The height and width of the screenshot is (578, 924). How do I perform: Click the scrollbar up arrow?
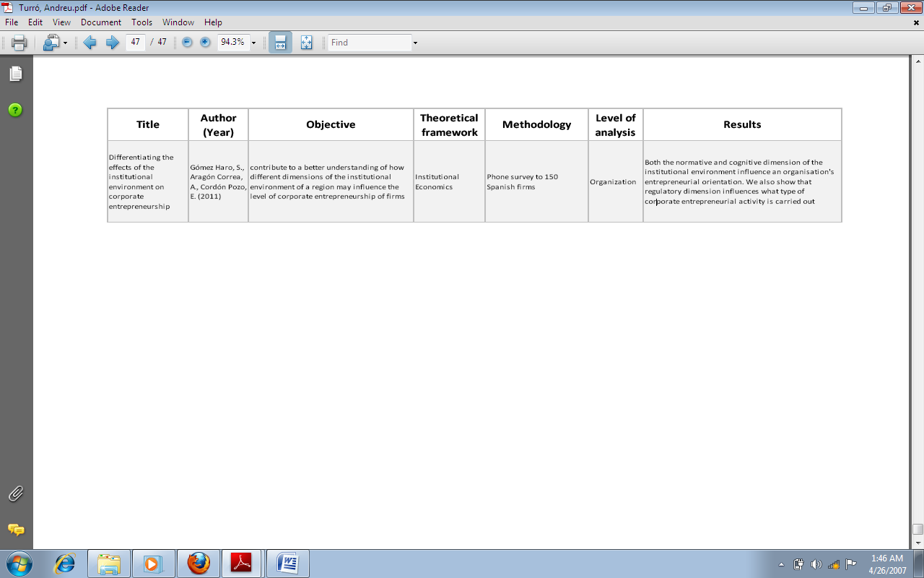[x=918, y=61]
